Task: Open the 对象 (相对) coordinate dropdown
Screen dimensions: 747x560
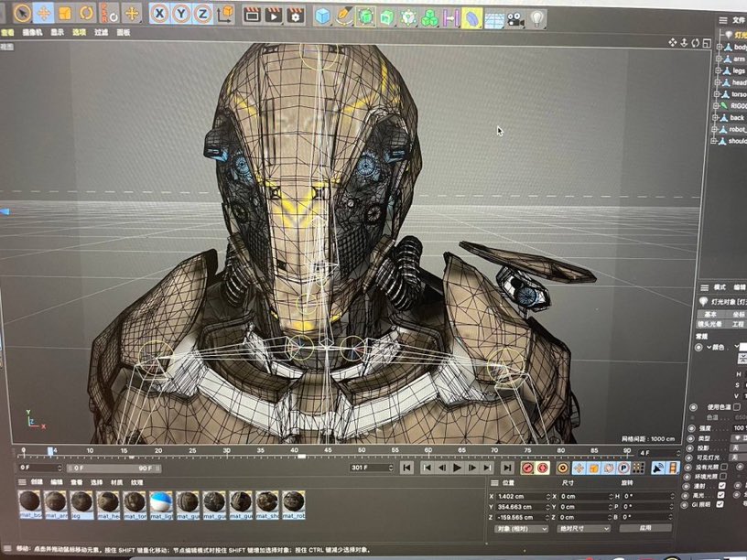Action: (x=521, y=529)
